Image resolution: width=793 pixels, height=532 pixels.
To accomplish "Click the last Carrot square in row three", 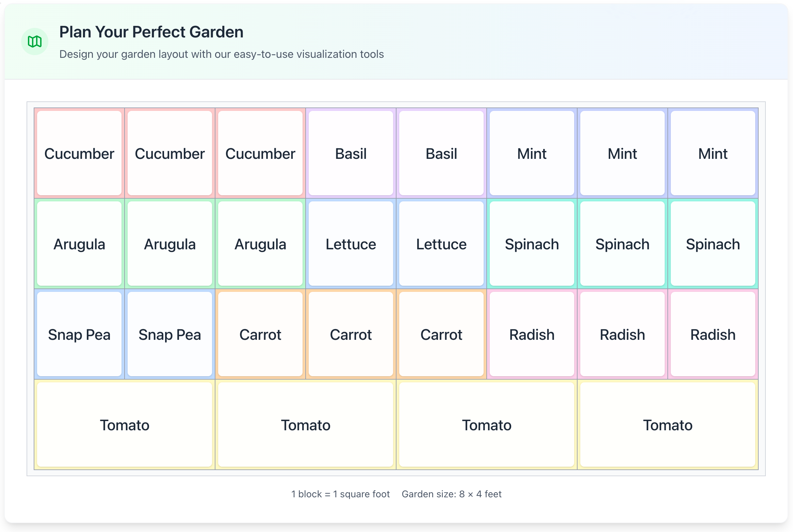I will [x=441, y=334].
